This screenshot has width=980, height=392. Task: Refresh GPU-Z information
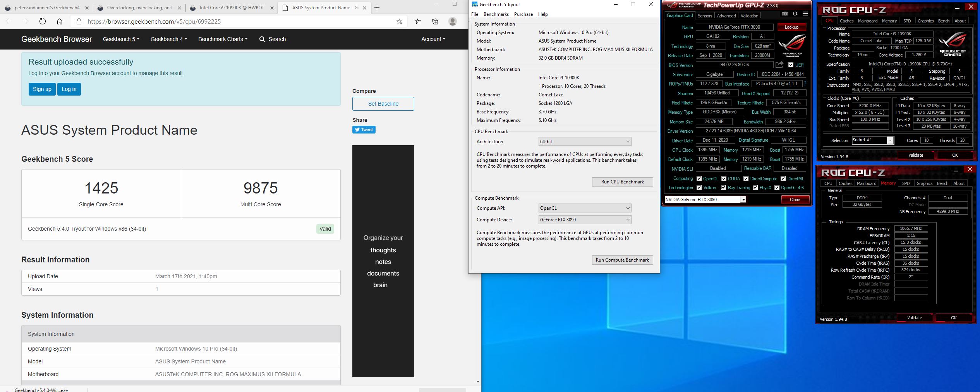coord(795,14)
